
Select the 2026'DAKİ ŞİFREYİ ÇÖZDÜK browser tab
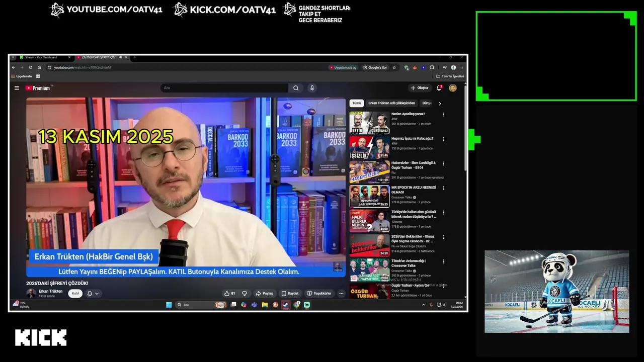(102, 57)
